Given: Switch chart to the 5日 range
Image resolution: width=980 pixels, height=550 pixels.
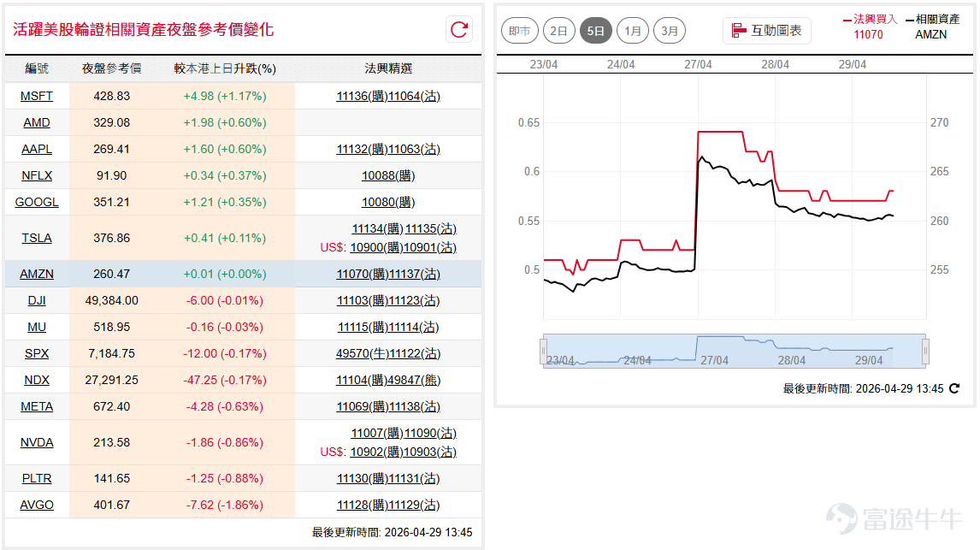Looking at the screenshot, I should [x=596, y=31].
